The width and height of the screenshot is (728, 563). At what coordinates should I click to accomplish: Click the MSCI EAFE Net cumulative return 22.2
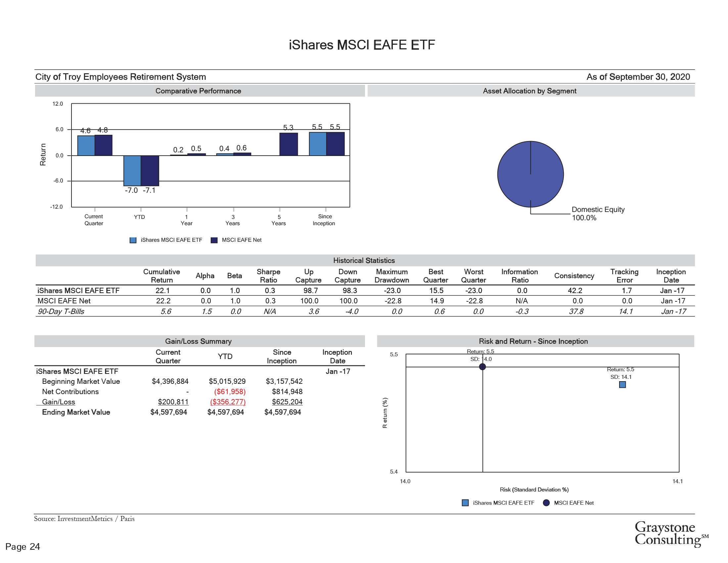163,301
